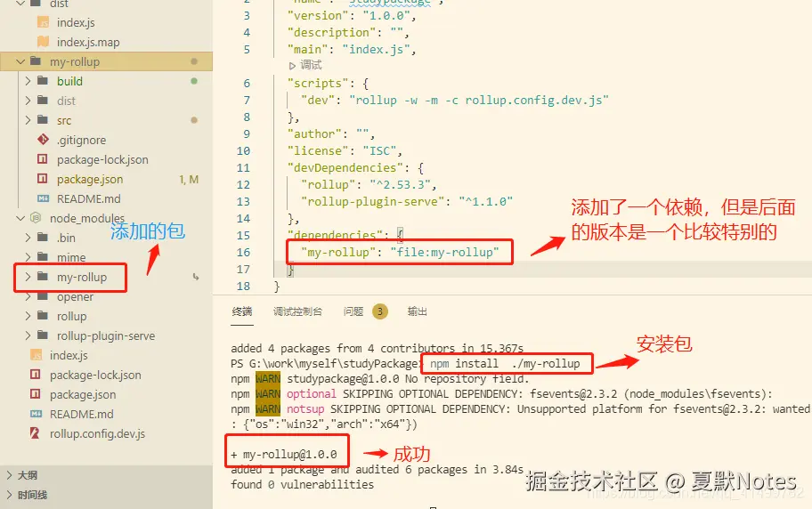
Task: Click the git icon beside .gitignore
Action: pyautogui.click(x=43, y=140)
